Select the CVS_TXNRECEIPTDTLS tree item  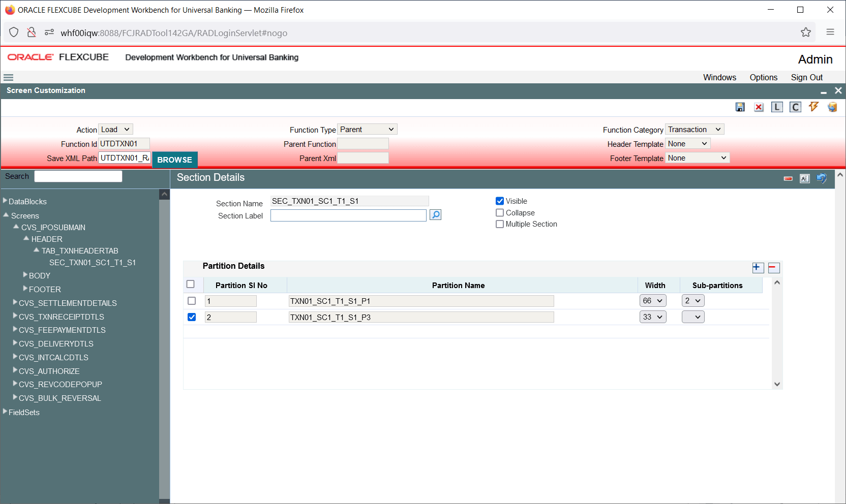62,317
